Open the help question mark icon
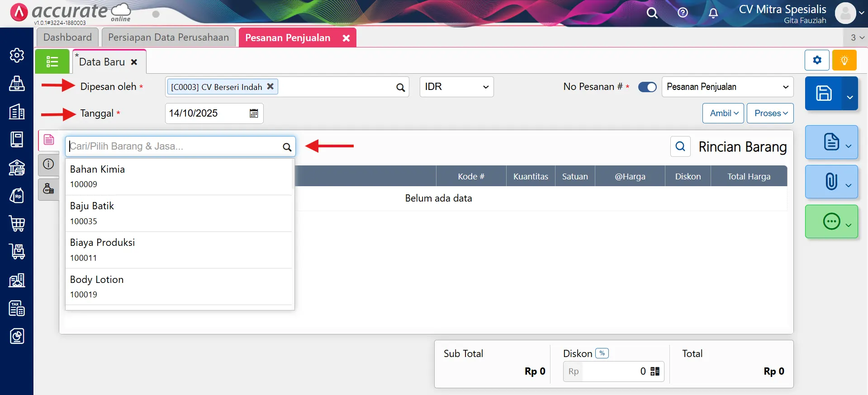868x395 pixels. coord(683,13)
